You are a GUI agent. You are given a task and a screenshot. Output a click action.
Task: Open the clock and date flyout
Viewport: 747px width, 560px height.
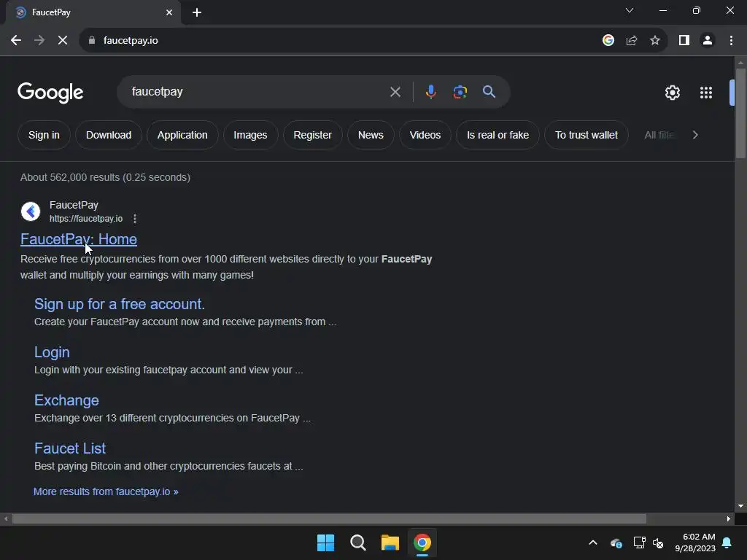click(x=695, y=542)
